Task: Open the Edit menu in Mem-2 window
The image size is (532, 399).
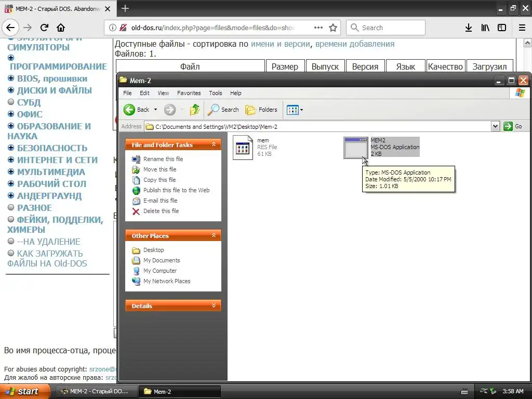Action: pyautogui.click(x=144, y=93)
